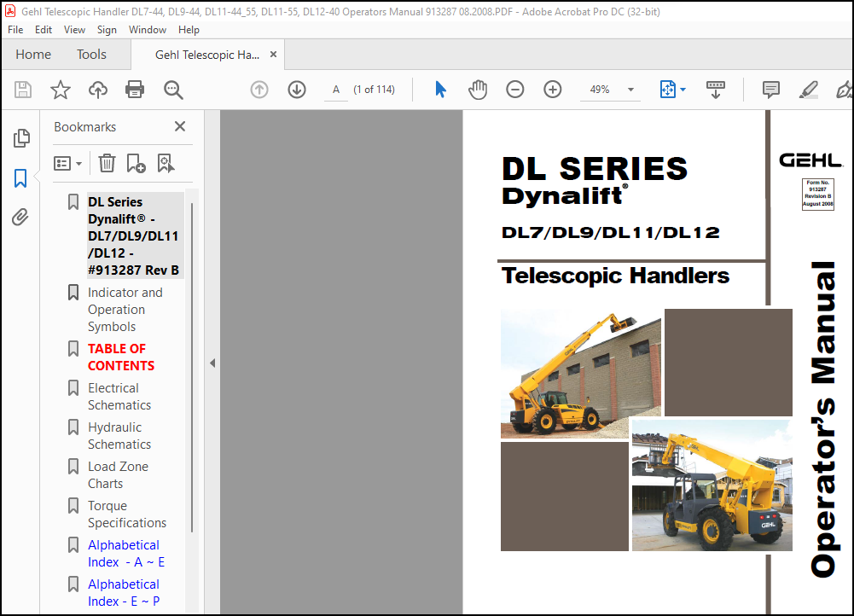
Task: Open the Find text magnifier tool
Action: click(173, 90)
